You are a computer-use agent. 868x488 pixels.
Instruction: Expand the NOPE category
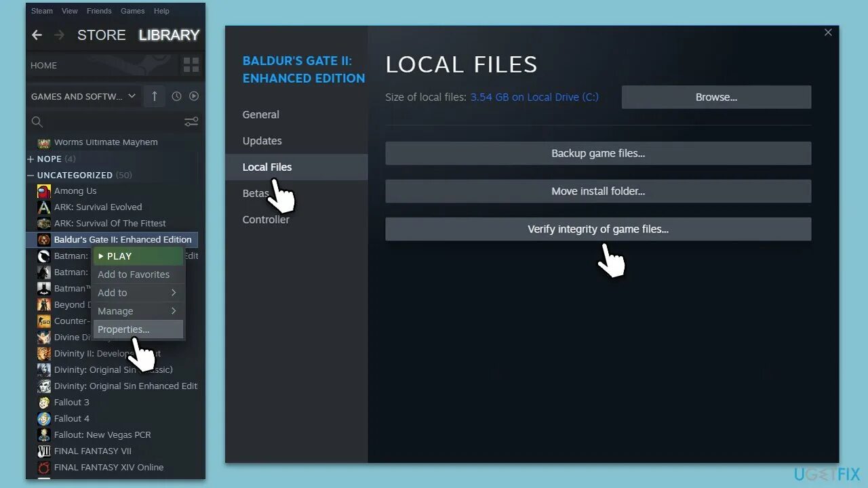31,159
